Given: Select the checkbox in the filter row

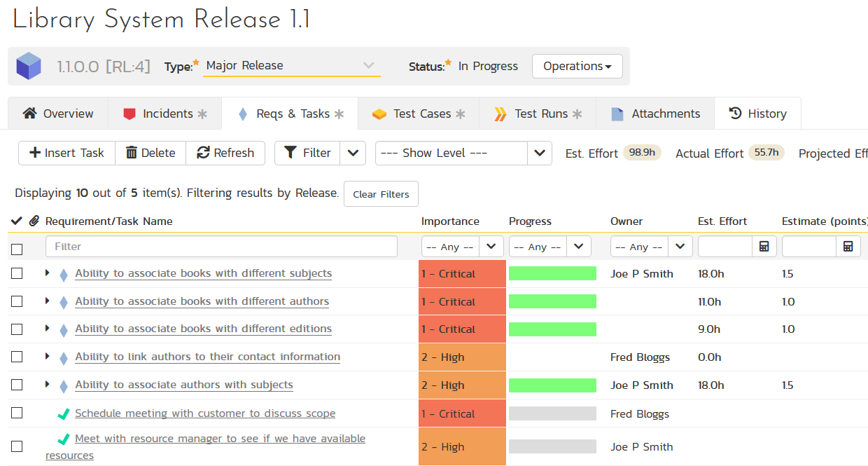Looking at the screenshot, I should (x=17, y=249).
